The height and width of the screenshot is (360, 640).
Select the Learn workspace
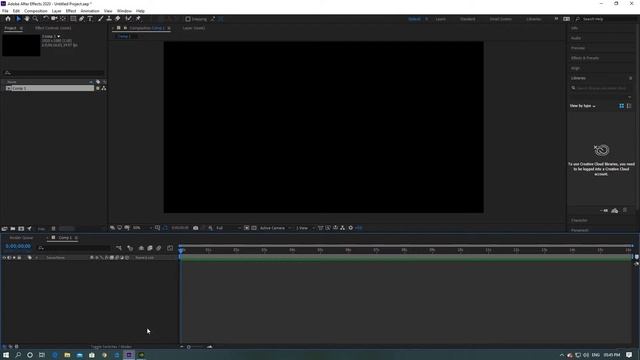coord(440,19)
